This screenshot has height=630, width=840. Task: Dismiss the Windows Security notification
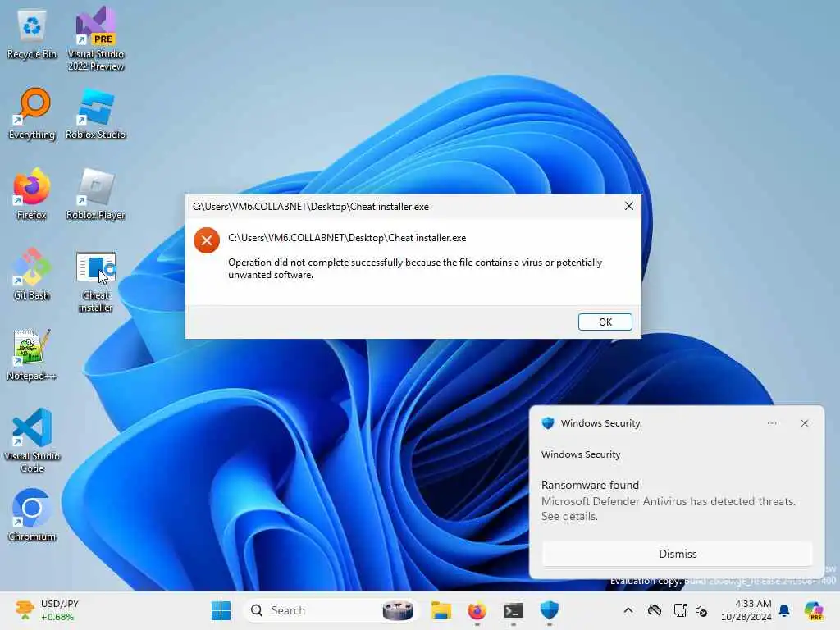pyautogui.click(x=677, y=554)
